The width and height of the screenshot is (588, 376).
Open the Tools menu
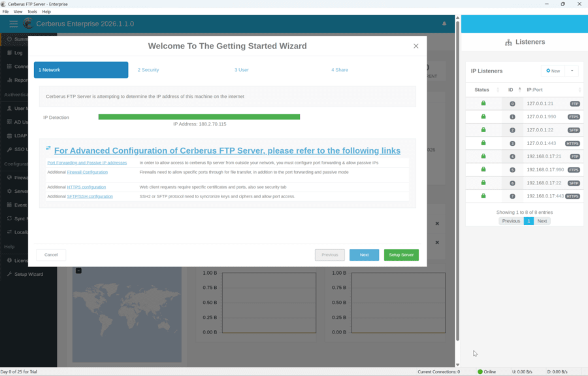click(x=32, y=12)
